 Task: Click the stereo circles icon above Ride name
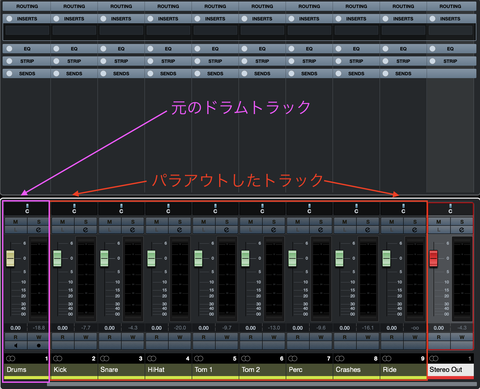387,358
